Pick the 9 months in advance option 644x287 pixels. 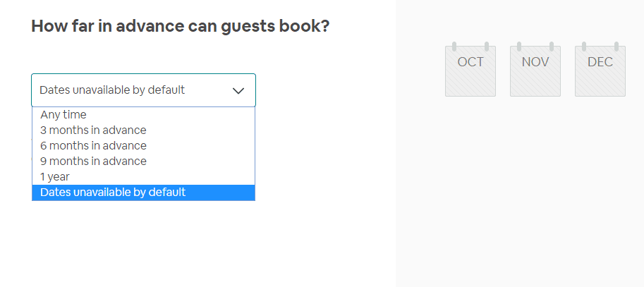coord(143,161)
